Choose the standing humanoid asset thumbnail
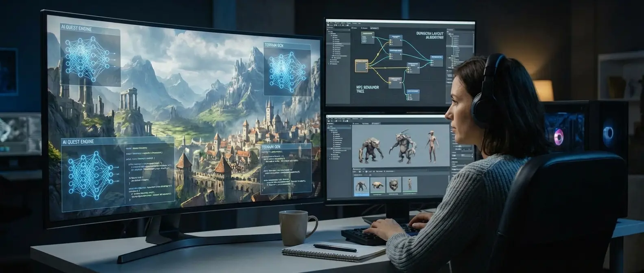This screenshot has width=644, height=273. click(x=409, y=184)
